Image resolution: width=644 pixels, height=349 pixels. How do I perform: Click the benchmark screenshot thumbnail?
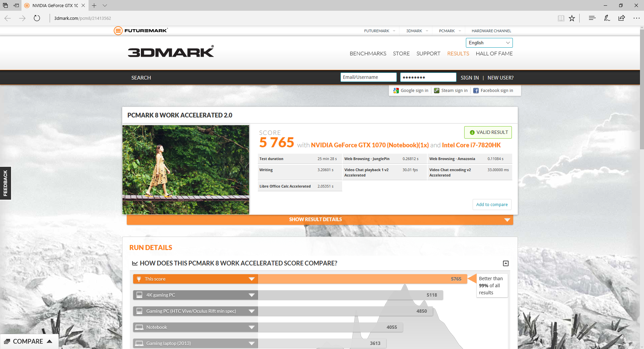pos(186,170)
